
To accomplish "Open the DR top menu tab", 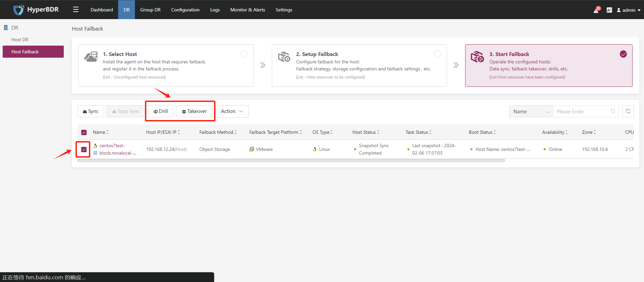I will (127, 10).
